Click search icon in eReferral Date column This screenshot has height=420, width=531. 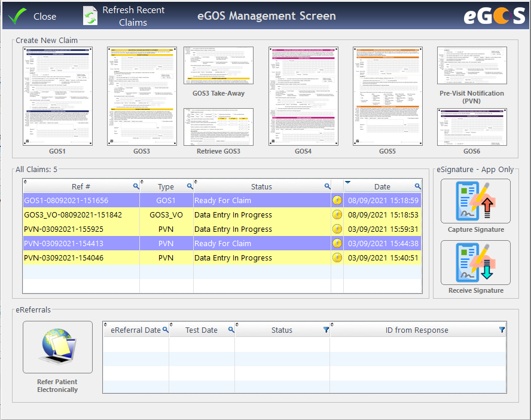pyautogui.click(x=165, y=330)
